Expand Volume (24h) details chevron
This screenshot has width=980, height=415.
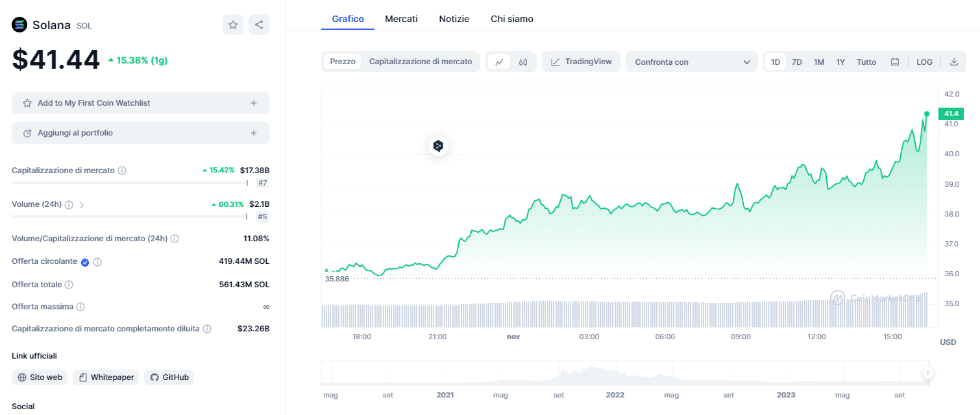(82, 204)
